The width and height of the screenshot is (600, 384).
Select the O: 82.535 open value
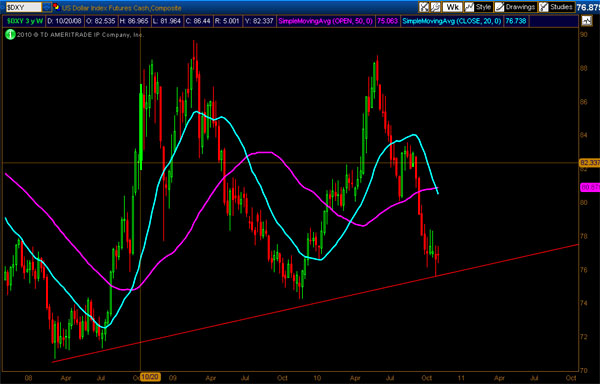click(101, 21)
